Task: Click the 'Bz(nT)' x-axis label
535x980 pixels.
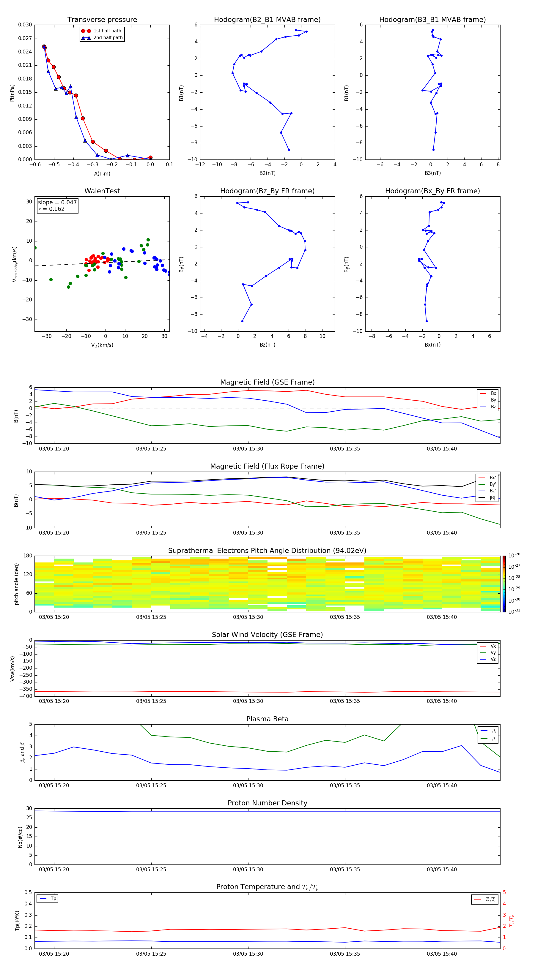Action: [x=267, y=345]
